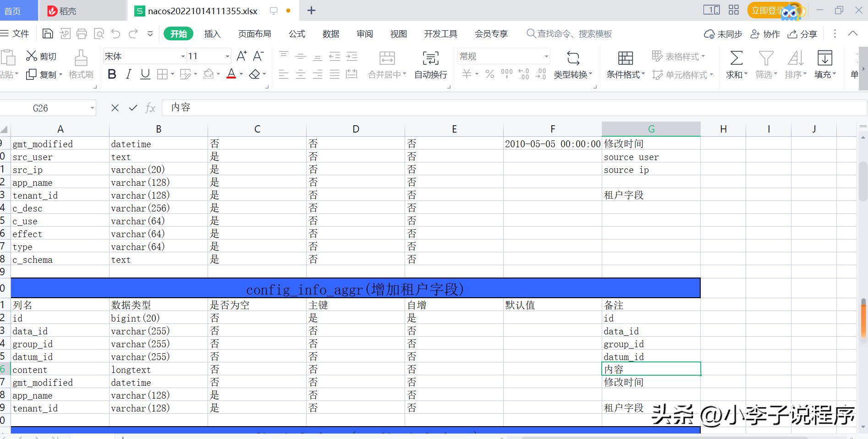
Task: Click the 未同步 sync status button
Action: point(723,33)
